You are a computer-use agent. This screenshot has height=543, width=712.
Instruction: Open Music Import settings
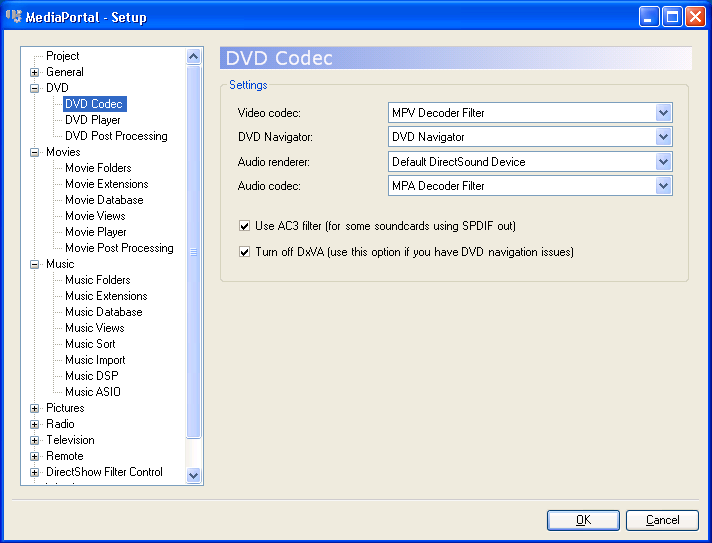pyautogui.click(x=95, y=360)
